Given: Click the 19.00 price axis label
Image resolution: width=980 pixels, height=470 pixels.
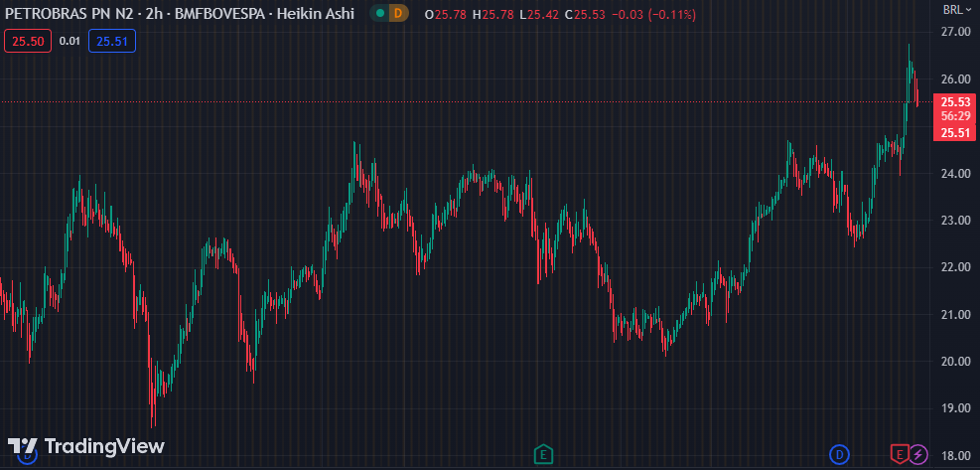Looking at the screenshot, I should (955, 408).
